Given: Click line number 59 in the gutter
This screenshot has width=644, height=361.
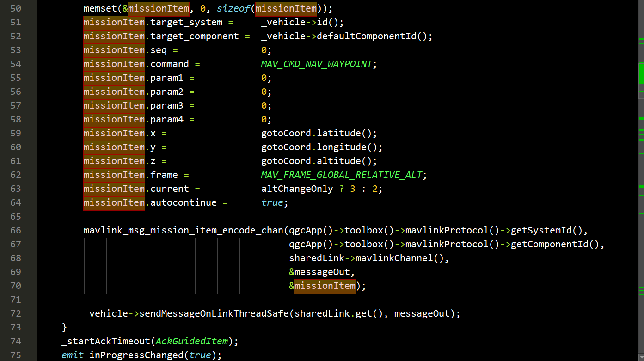Looking at the screenshot, I should click(x=16, y=133).
